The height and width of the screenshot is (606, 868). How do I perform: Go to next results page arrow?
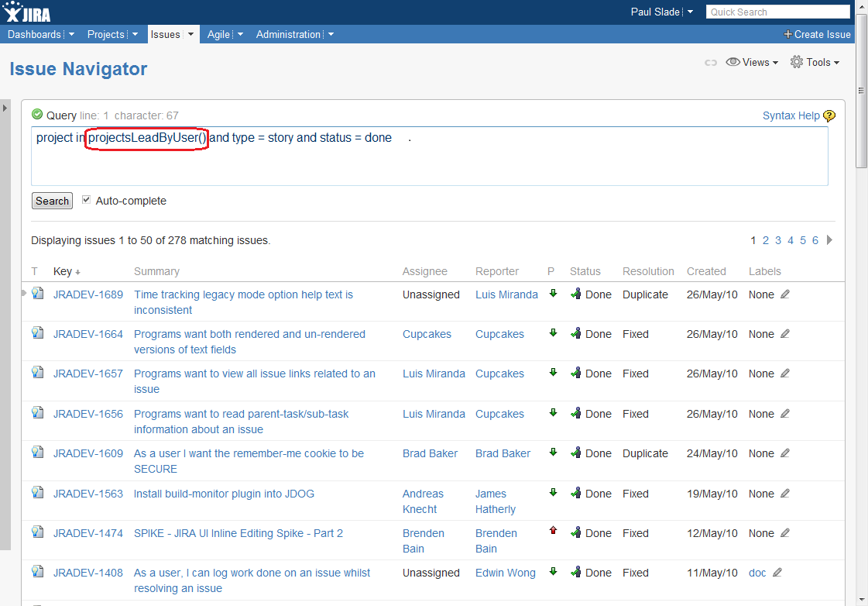coord(829,240)
